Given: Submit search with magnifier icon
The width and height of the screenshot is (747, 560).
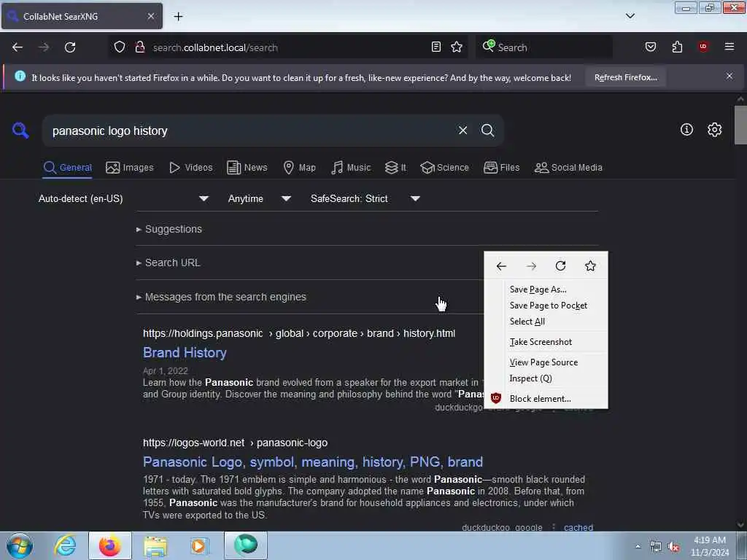Looking at the screenshot, I should point(487,131).
